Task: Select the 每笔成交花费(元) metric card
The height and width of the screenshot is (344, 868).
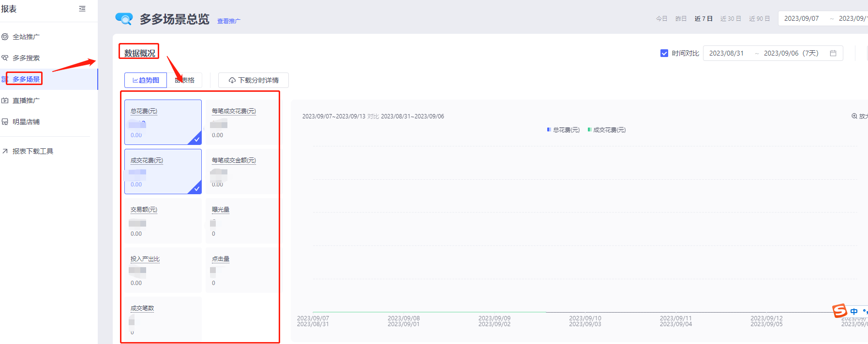Action: (x=242, y=122)
